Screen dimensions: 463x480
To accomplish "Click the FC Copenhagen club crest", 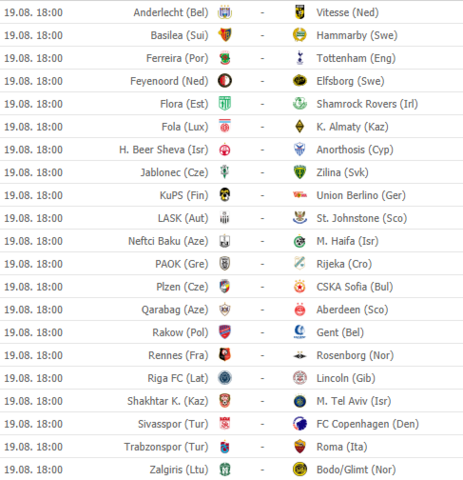I will coord(300,424).
